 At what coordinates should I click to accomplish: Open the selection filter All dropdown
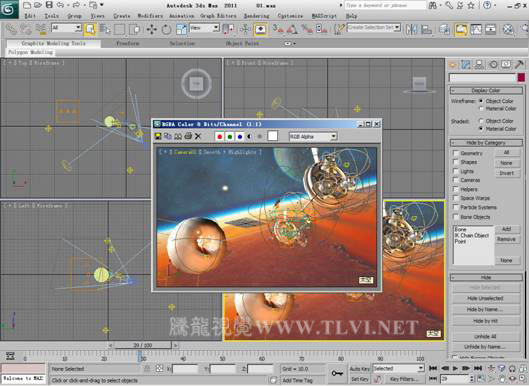pyautogui.click(x=66, y=28)
